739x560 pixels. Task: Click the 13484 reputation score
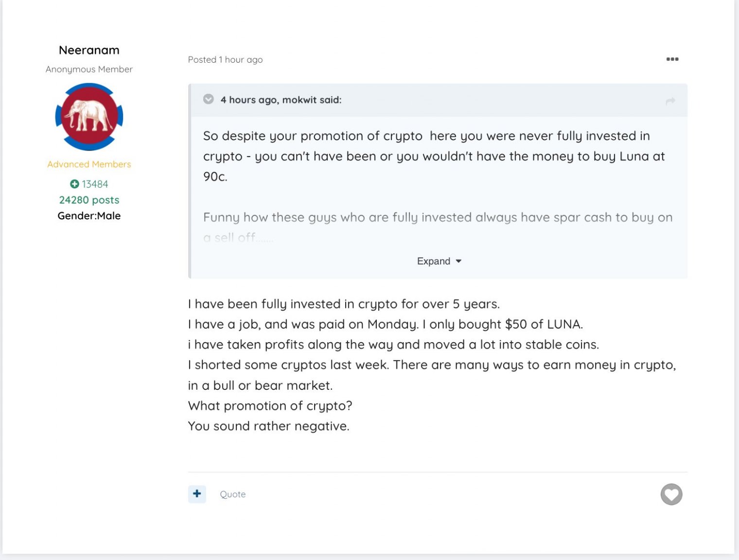pyautogui.click(x=95, y=184)
